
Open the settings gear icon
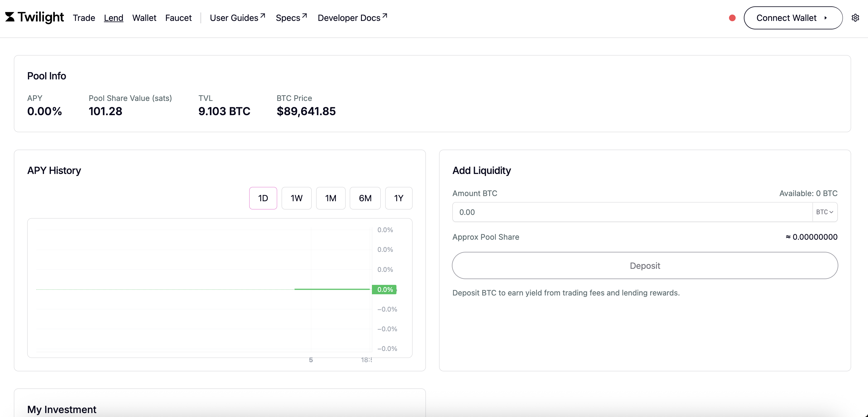coord(855,18)
